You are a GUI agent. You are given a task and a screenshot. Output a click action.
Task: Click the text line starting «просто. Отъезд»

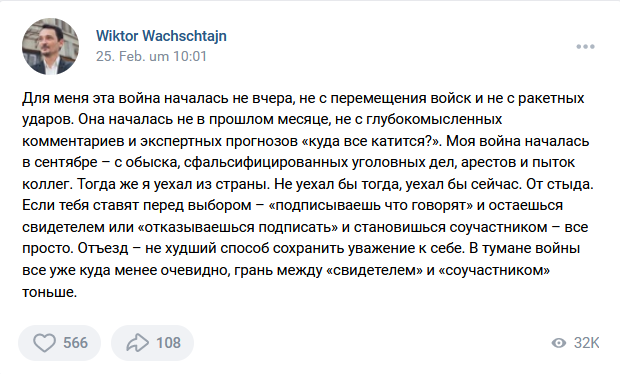[x=301, y=249]
